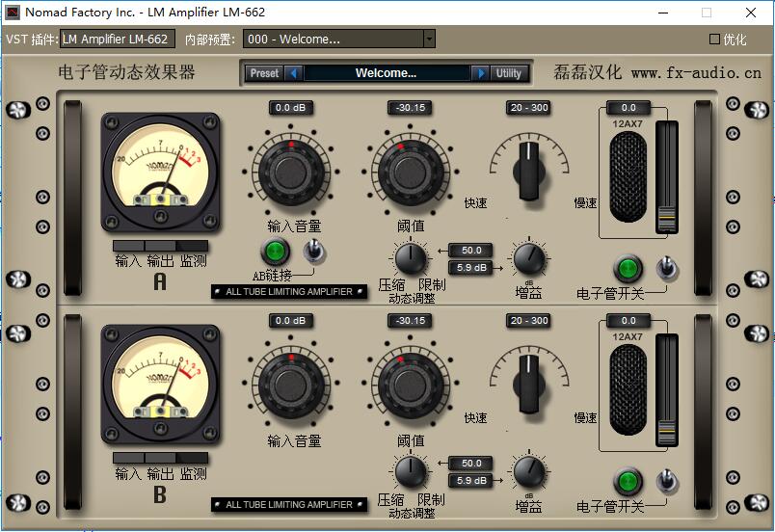Expand the 内部预置 preset dropdown

429,39
